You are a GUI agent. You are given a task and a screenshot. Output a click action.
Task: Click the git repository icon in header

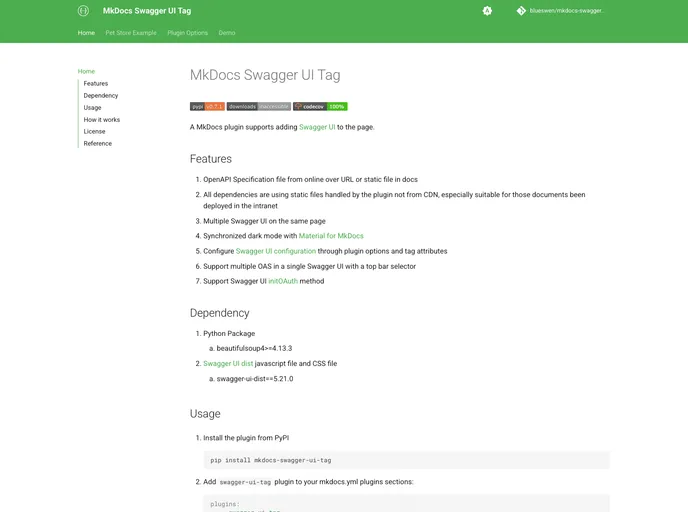[521, 11]
